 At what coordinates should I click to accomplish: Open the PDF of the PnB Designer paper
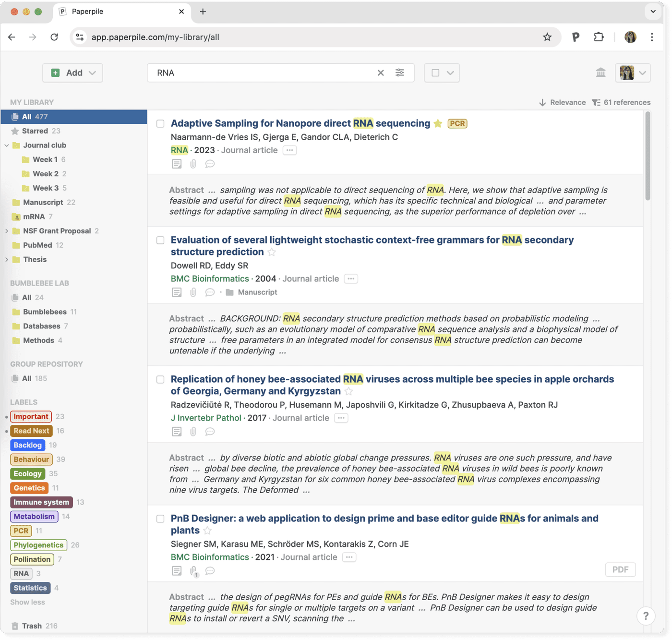pyautogui.click(x=620, y=569)
